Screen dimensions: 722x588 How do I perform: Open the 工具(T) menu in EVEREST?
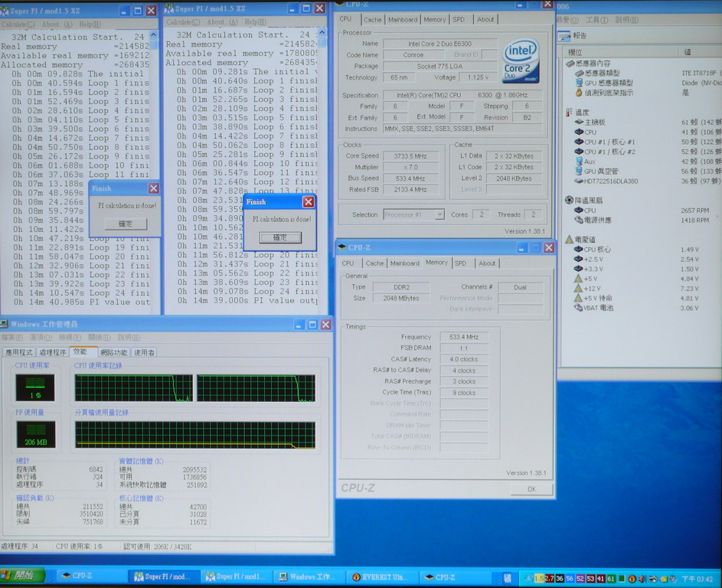[596, 20]
